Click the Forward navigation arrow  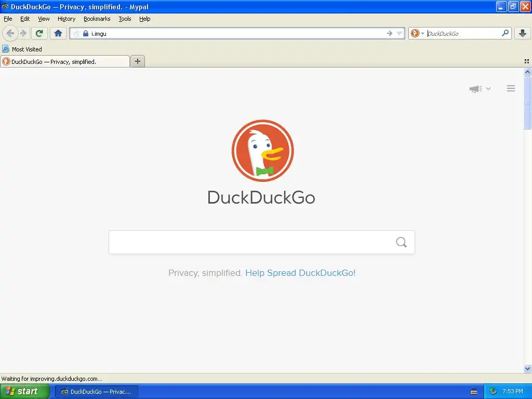coord(23,33)
